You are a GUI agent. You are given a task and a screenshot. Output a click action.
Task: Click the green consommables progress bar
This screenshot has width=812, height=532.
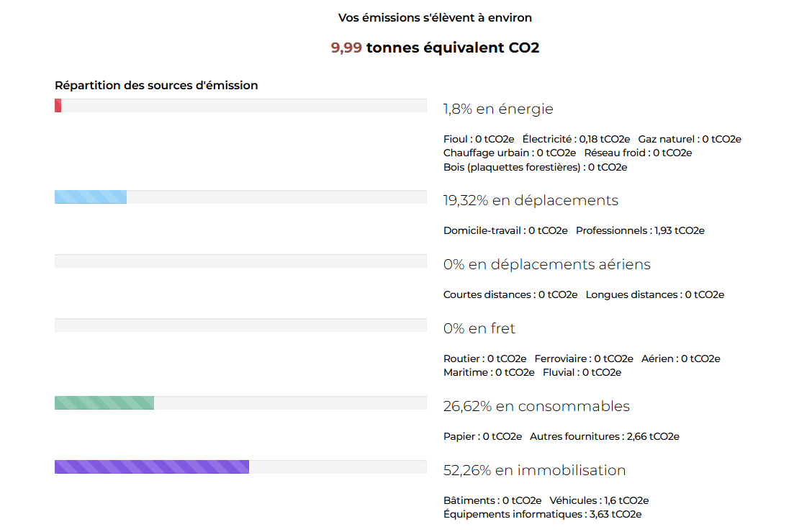pyautogui.click(x=104, y=403)
